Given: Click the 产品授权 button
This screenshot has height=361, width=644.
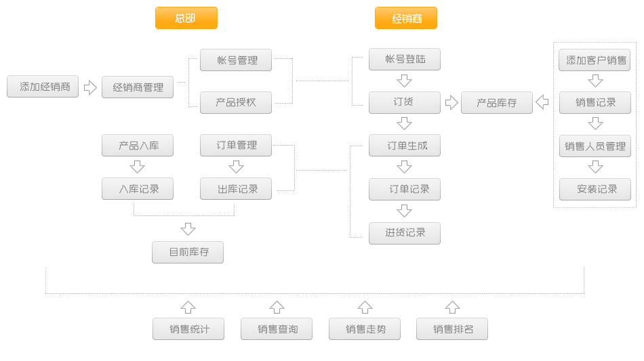Looking at the screenshot, I should tap(236, 103).
